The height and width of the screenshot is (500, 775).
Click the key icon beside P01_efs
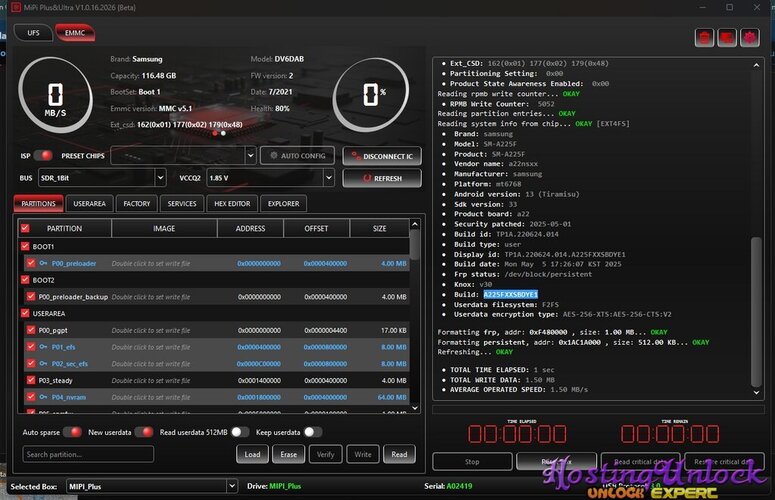coord(43,347)
